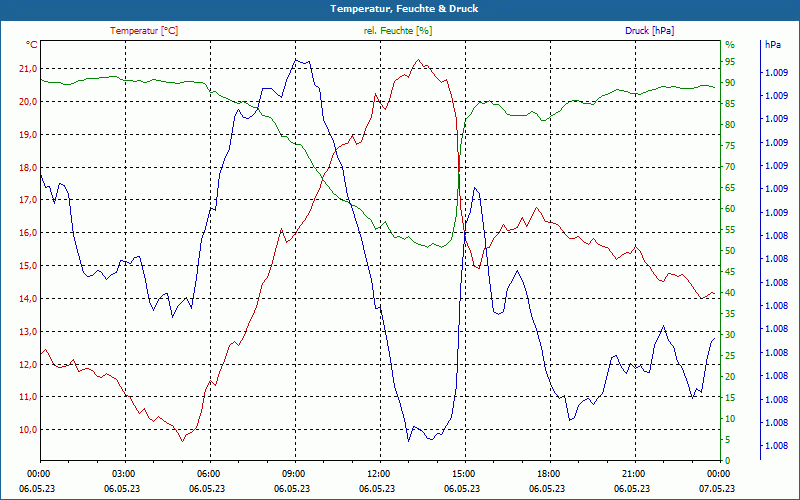Screen dimensions: 800x500
Task: Click the '20,0' temperature axis value
Action: (x=29, y=102)
